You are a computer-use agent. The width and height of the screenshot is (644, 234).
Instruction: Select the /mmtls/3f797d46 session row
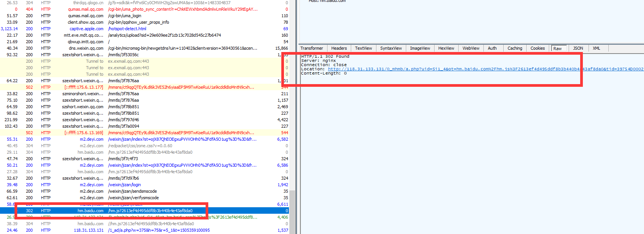pos(144,120)
